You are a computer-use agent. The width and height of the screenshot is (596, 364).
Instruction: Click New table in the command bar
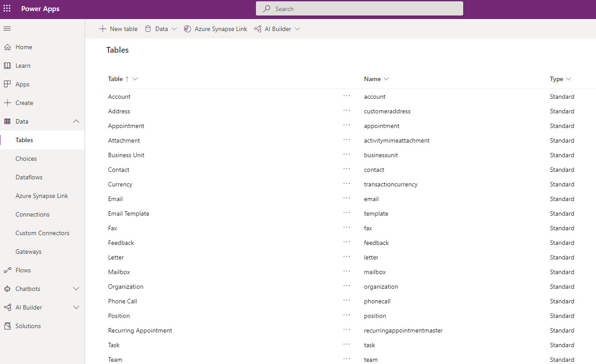[118, 28]
